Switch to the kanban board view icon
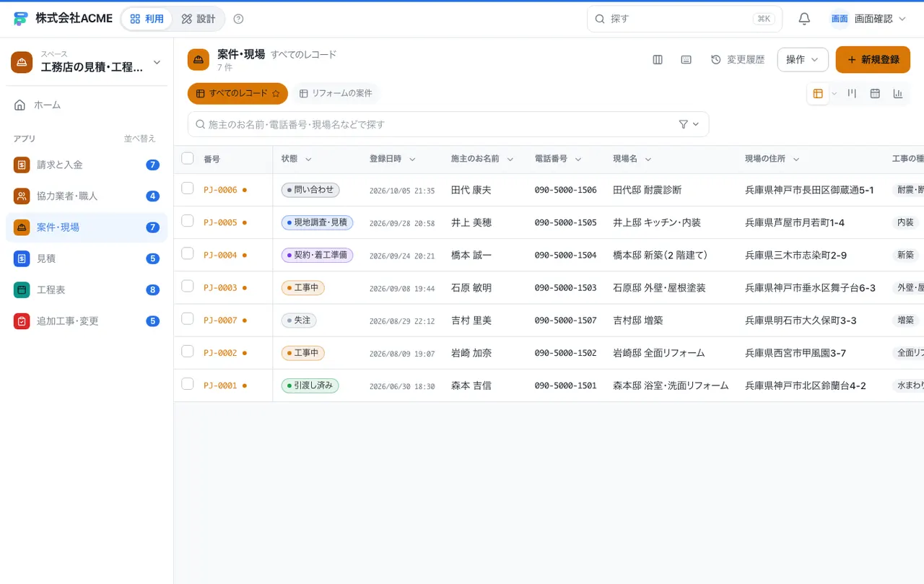The width and height of the screenshot is (924, 584). tap(852, 93)
